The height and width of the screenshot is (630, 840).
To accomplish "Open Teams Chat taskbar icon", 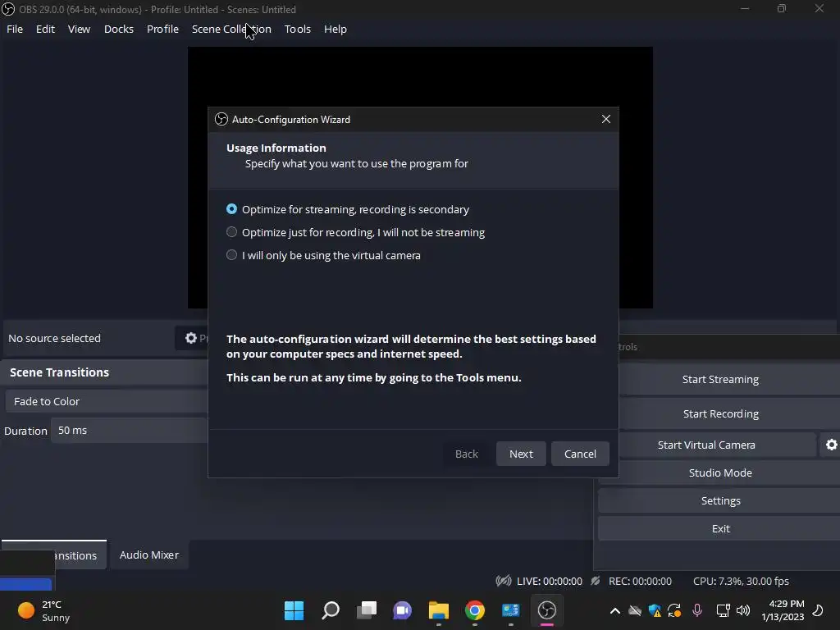I will [x=402, y=610].
